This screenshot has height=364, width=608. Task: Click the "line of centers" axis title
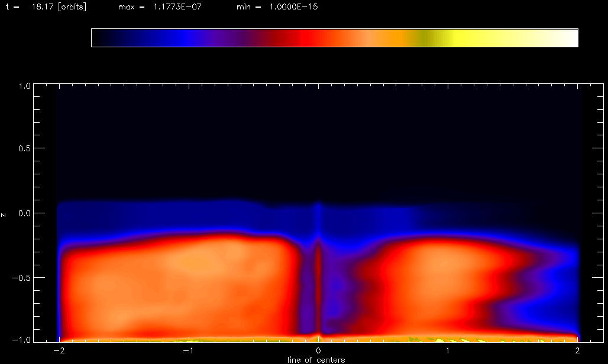pos(316,359)
